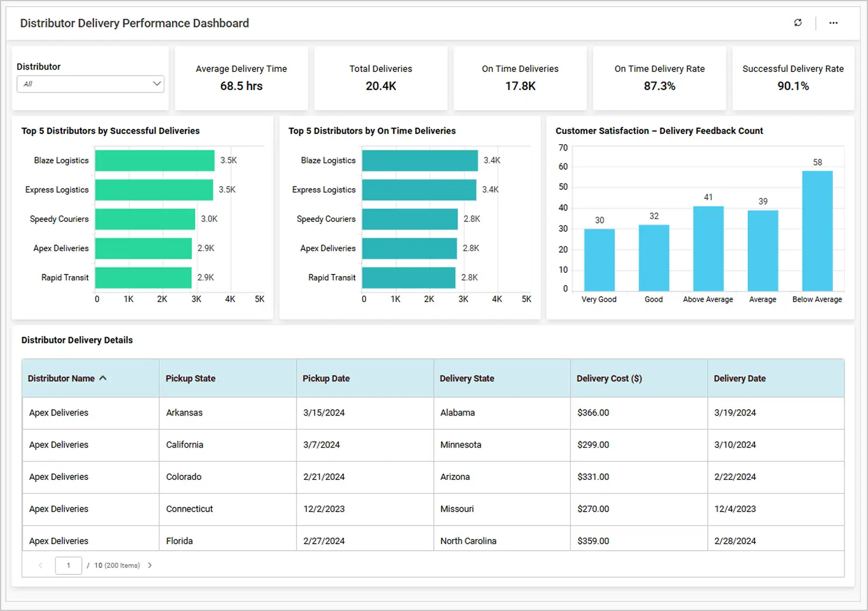Click the Delivery State column header

point(502,378)
